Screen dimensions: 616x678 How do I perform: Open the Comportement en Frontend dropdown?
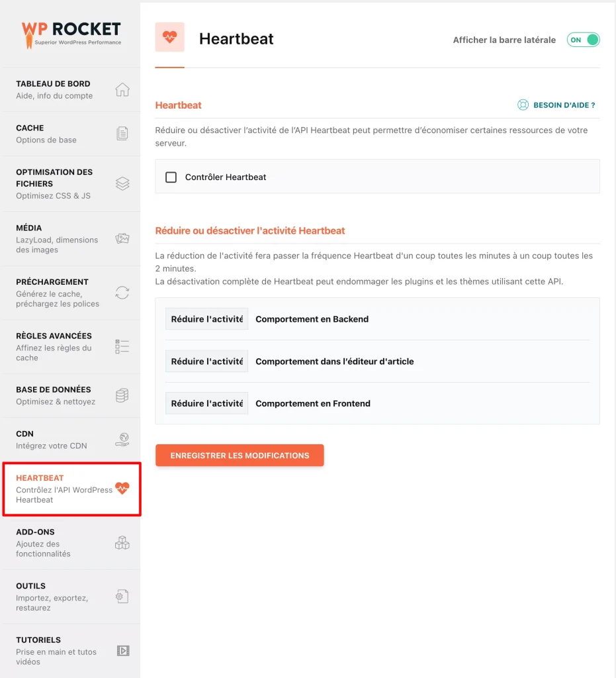point(207,403)
